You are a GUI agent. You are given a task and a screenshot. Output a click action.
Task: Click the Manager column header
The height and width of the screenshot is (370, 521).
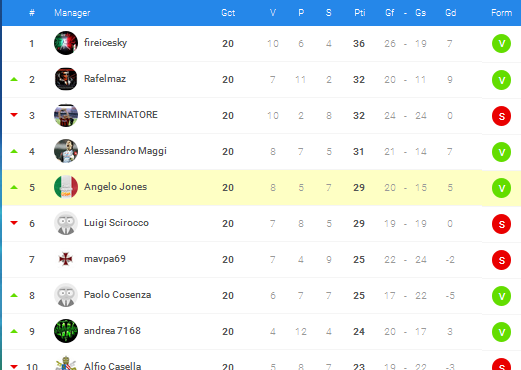pyautogui.click(x=72, y=13)
